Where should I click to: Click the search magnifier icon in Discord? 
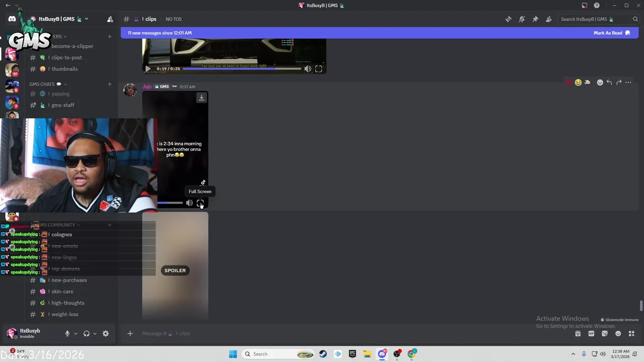pyautogui.click(x=635, y=19)
